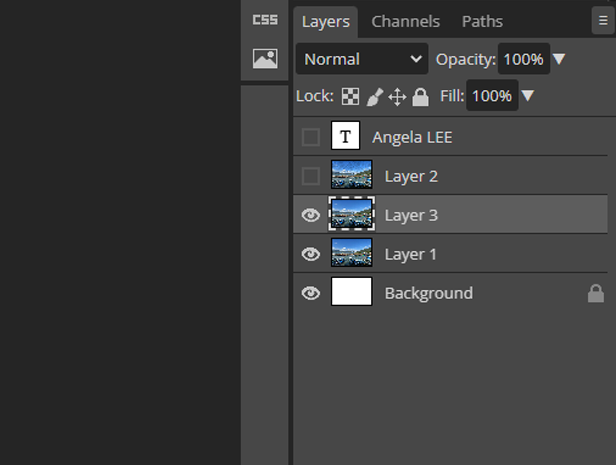
Task: Switch to the Channels tab
Action: [x=405, y=21]
